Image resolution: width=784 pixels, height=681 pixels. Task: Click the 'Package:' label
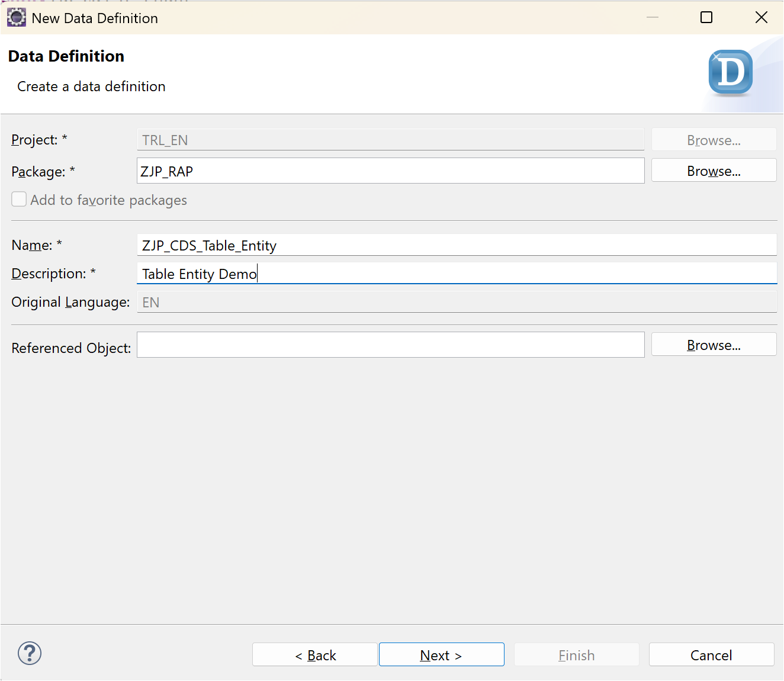coord(43,172)
